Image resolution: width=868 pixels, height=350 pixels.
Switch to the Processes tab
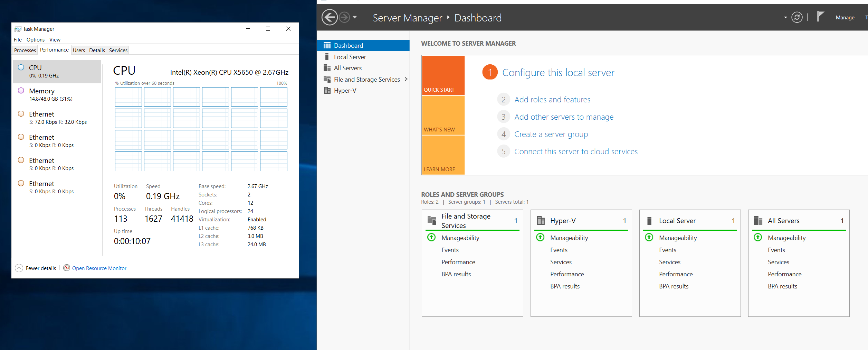click(25, 50)
